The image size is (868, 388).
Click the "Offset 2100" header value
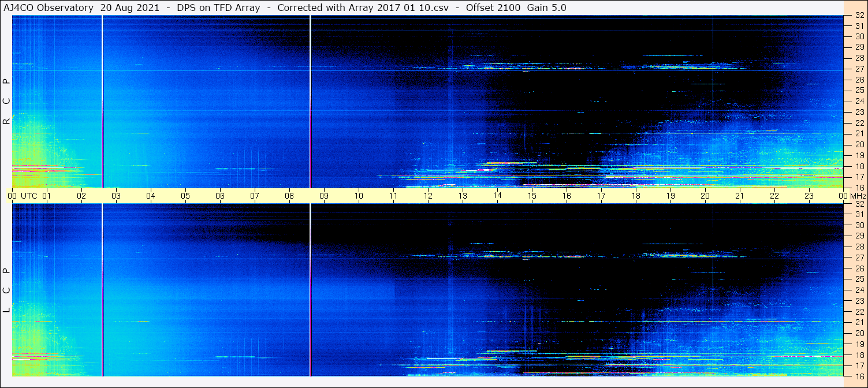point(492,8)
